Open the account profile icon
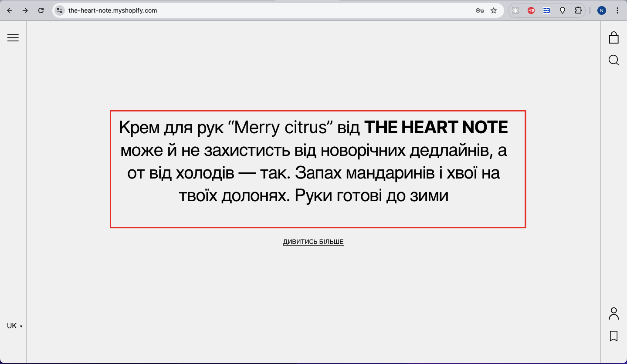Screen dimensions: 627x364 click(x=613, y=313)
